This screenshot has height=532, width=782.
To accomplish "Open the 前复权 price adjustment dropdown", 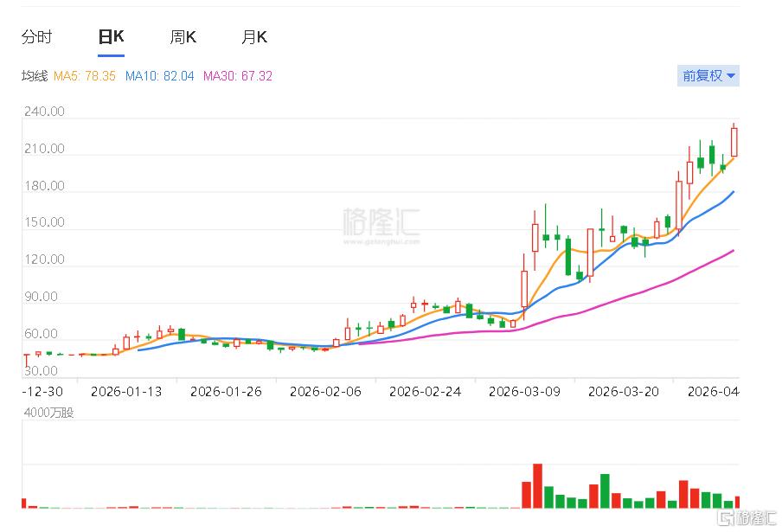I will (x=708, y=76).
